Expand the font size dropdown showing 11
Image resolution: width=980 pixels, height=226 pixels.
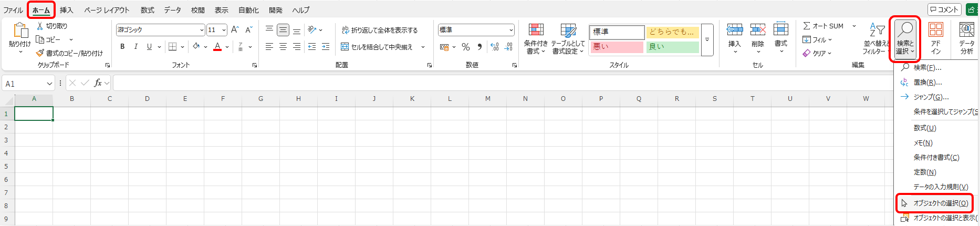click(224, 30)
